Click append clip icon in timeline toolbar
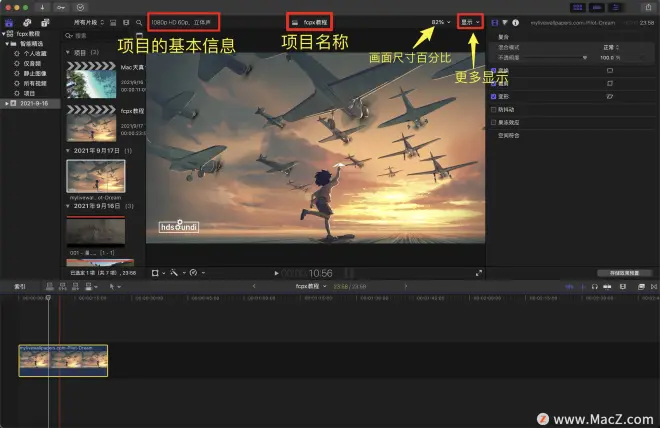The width and height of the screenshot is (660, 428). pos(75,287)
